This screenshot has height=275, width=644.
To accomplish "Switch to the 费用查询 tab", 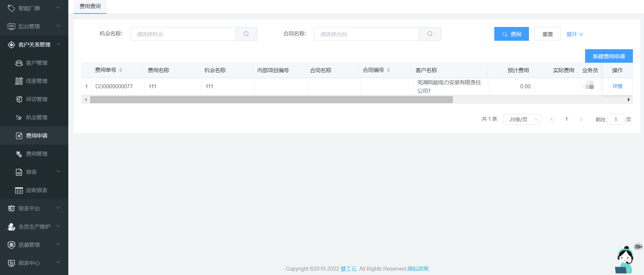I will coord(90,6).
